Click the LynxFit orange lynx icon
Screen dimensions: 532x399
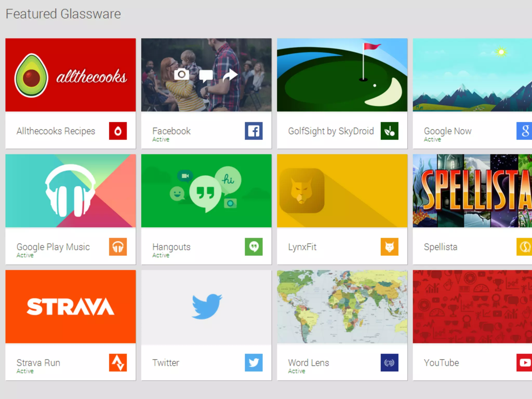389,247
